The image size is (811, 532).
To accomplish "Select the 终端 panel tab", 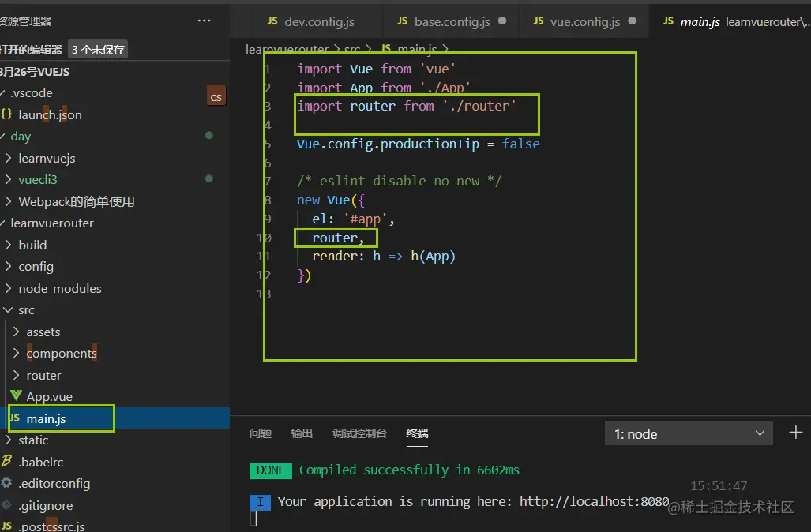I will tap(418, 433).
